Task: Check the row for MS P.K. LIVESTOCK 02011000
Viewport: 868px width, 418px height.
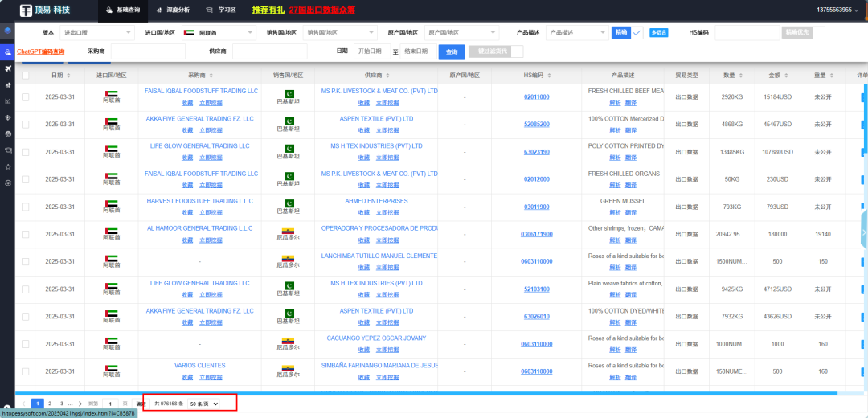Action: 25,97
